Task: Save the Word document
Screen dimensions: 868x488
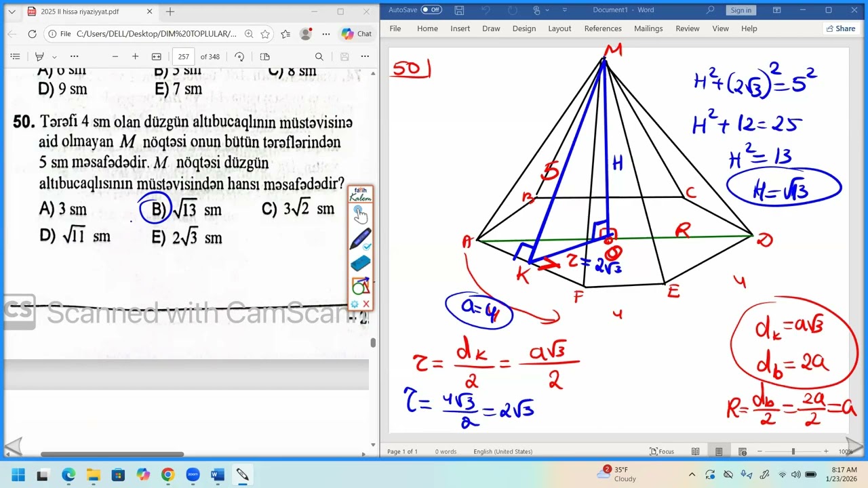Action: pos(459,10)
